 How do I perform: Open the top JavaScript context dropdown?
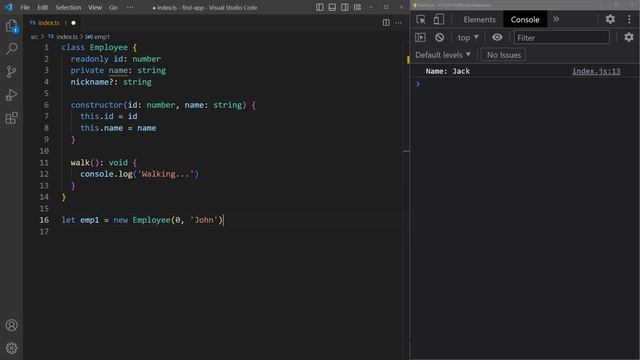[x=468, y=38]
